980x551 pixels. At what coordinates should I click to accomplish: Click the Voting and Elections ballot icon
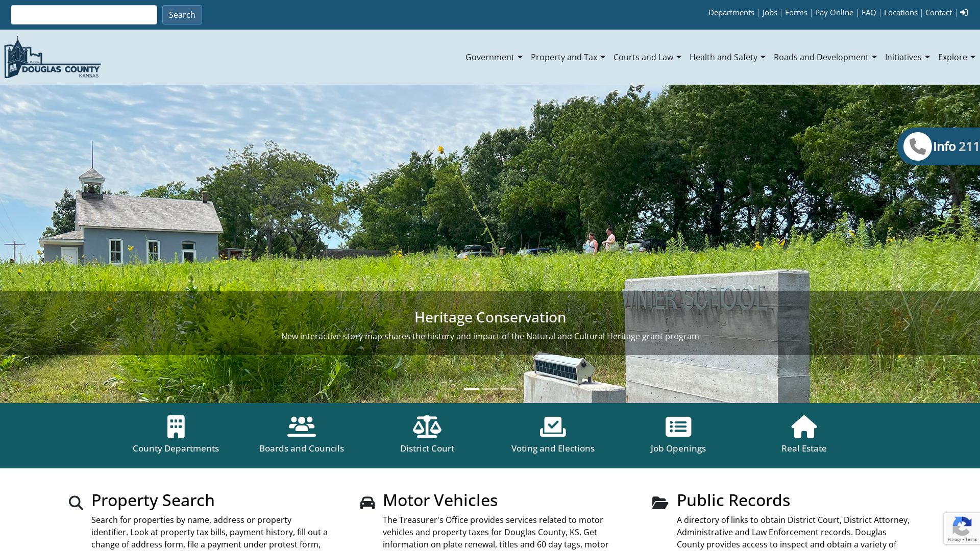(x=553, y=427)
